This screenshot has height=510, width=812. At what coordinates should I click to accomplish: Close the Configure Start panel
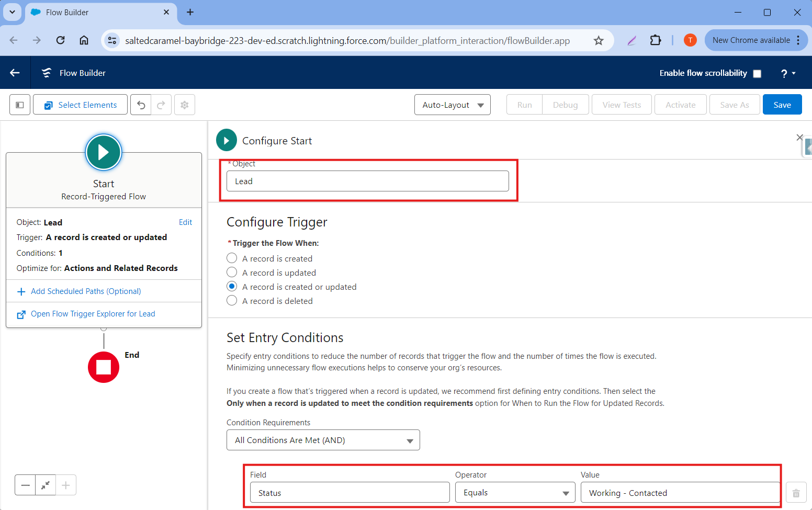[799, 138]
